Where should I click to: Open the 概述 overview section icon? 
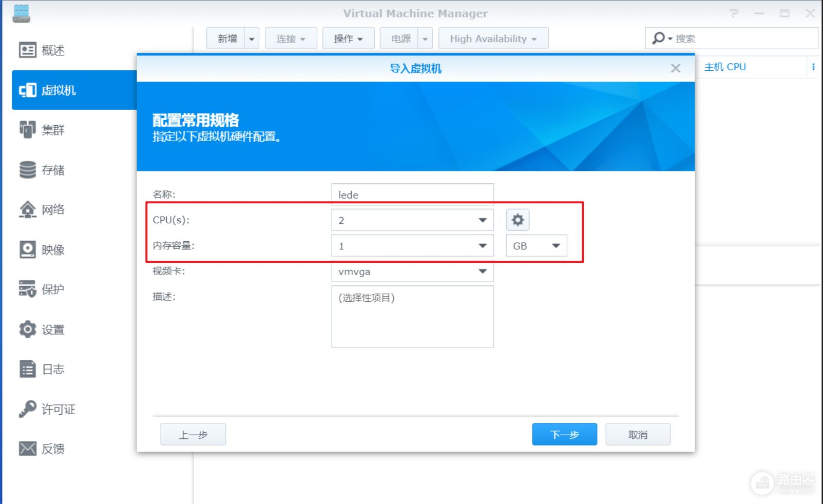pos(28,50)
